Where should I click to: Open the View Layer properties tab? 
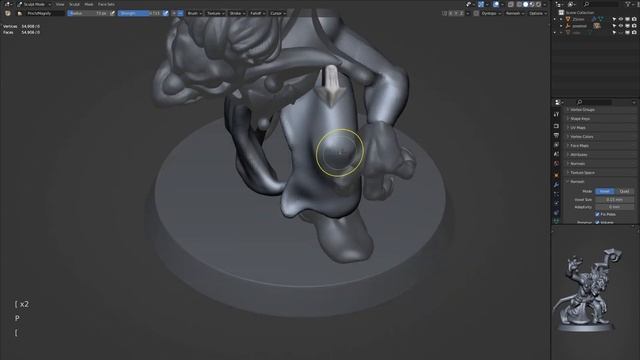[x=556, y=145]
